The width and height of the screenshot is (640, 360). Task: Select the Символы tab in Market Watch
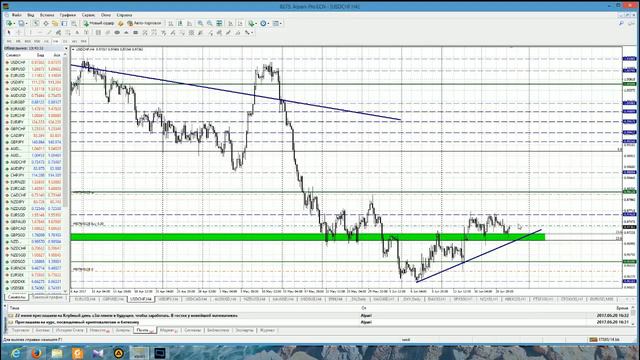tap(17, 298)
